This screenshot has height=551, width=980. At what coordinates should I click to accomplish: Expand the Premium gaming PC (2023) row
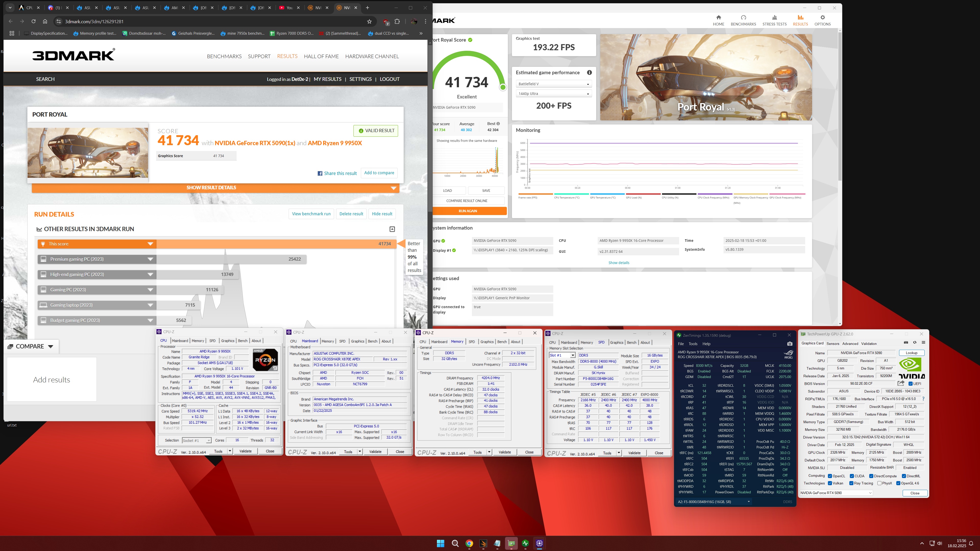pyautogui.click(x=97, y=259)
